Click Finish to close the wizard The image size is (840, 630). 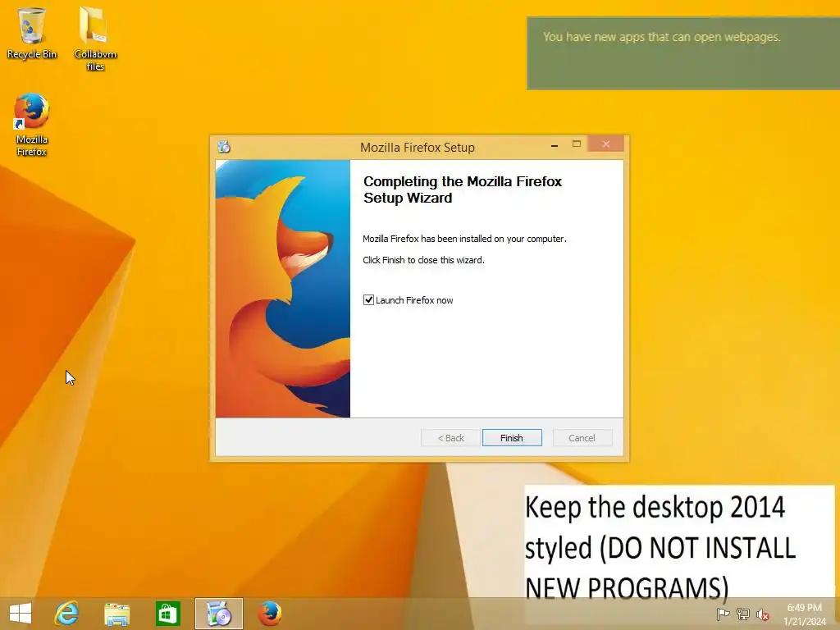pyautogui.click(x=512, y=438)
